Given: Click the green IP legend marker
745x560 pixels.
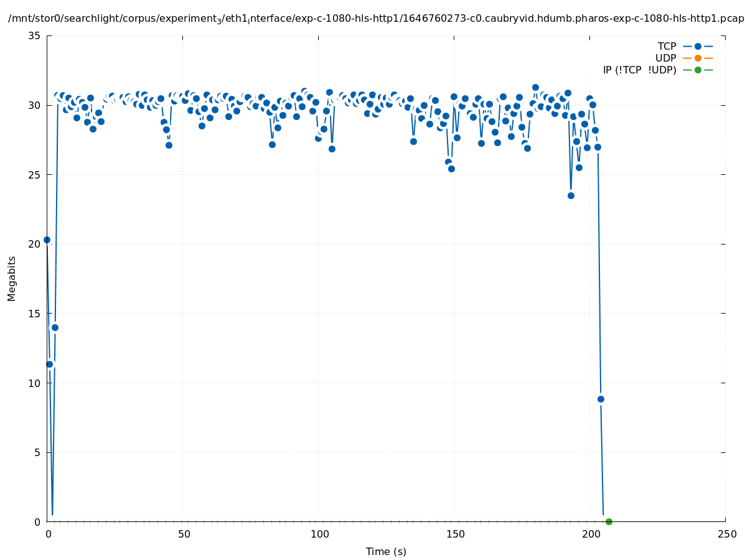Looking at the screenshot, I should coord(698,70).
